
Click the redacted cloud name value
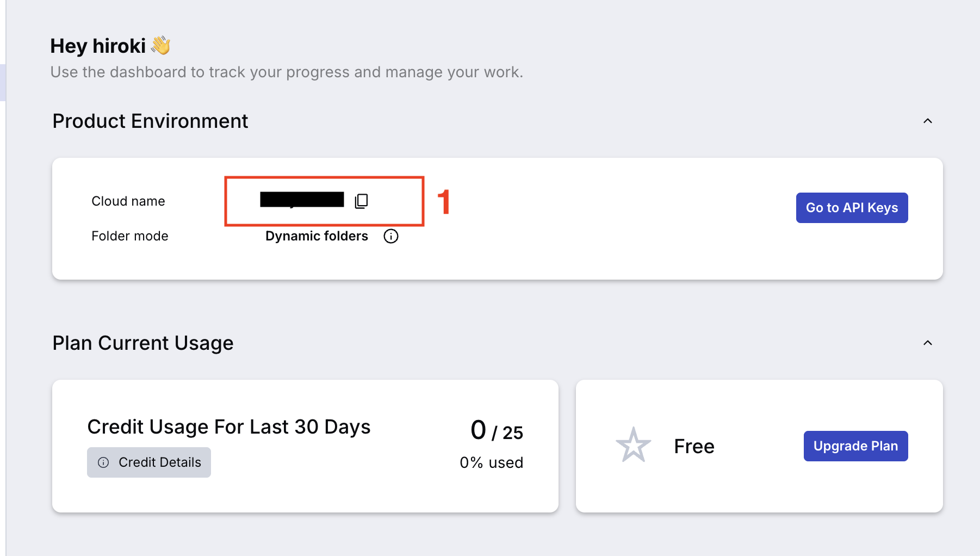302,200
